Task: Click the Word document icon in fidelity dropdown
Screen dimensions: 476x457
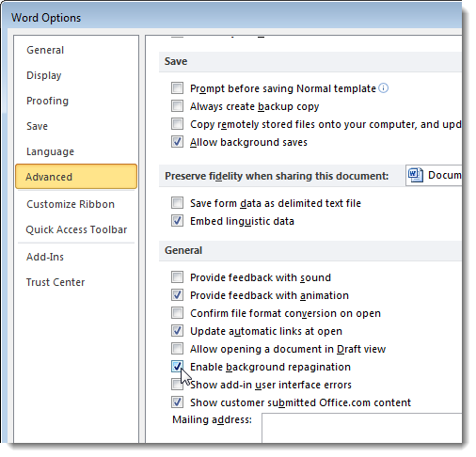Action: 416,175
